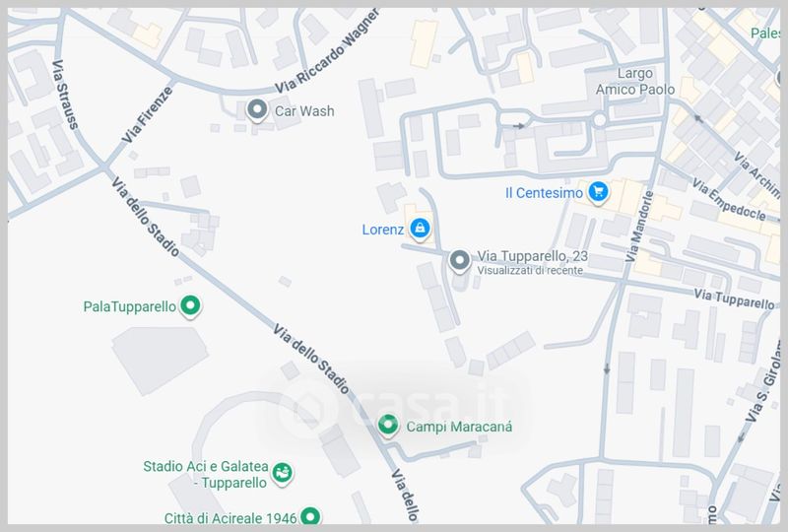Click the Car Wash label text
The image size is (788, 532).
pos(304,110)
